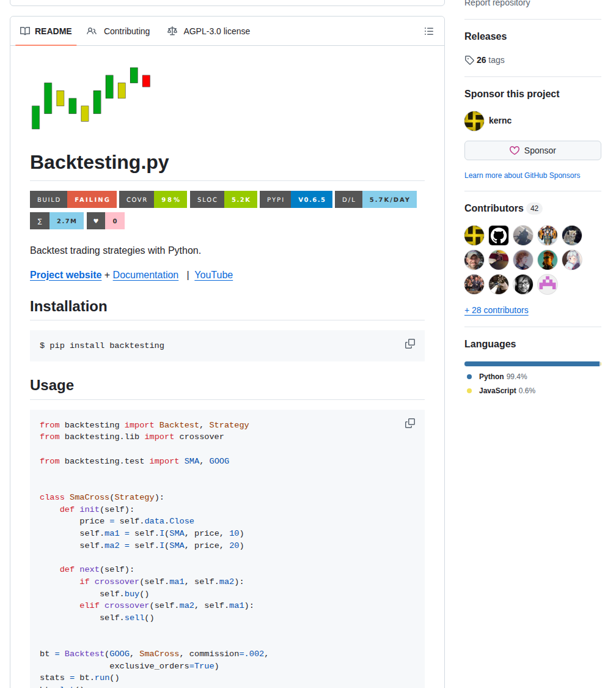Image resolution: width=616 pixels, height=688 pixels.
Task: Click the Report repository link
Action: click(497, 3)
